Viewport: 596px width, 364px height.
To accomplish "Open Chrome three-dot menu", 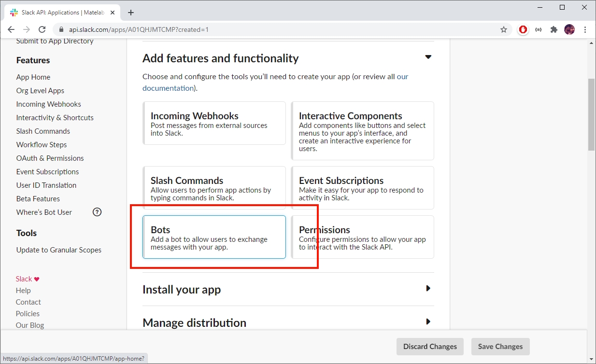I will (585, 29).
